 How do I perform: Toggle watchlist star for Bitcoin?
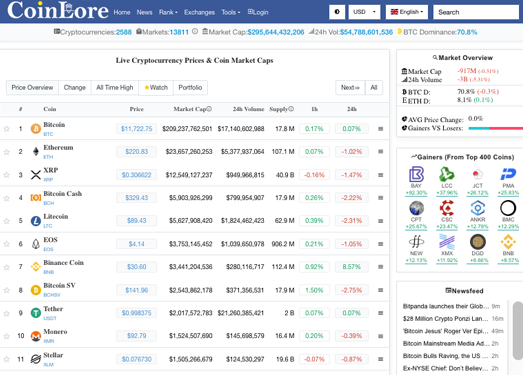tap(6, 129)
